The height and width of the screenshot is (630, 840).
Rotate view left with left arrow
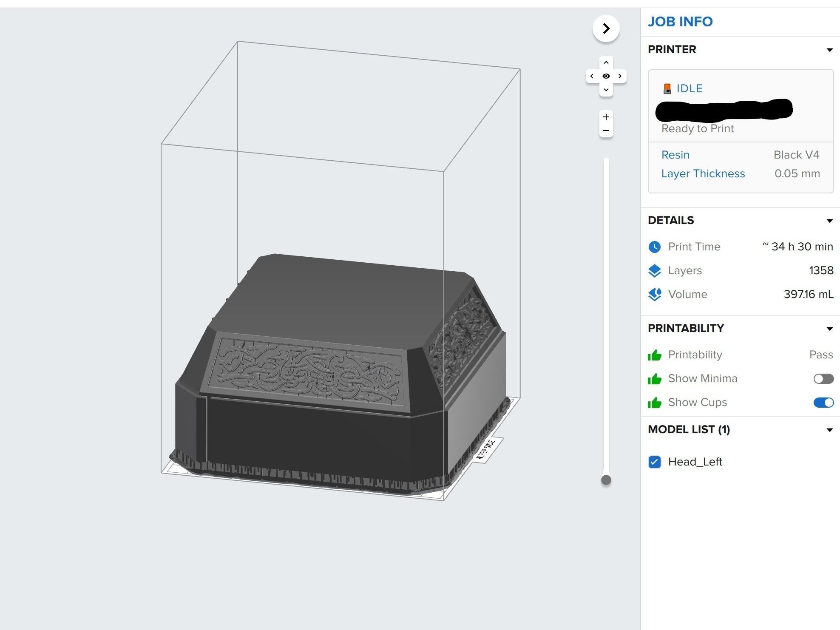click(x=592, y=76)
